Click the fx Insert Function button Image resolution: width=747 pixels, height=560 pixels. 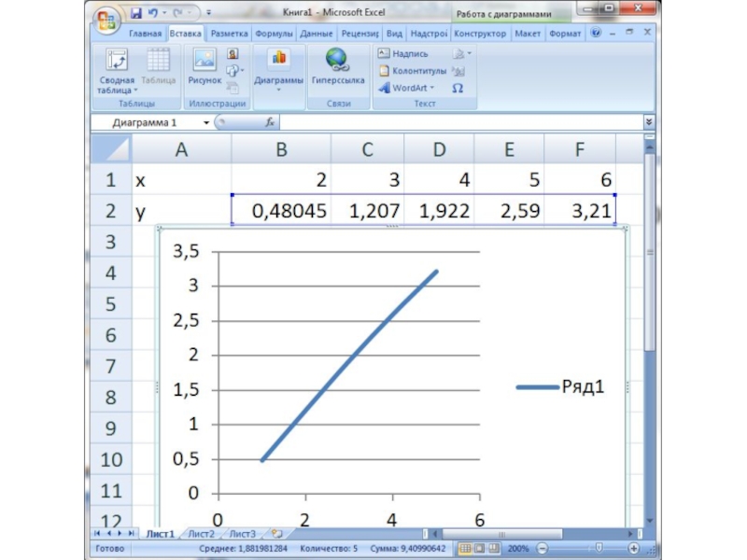(x=270, y=123)
